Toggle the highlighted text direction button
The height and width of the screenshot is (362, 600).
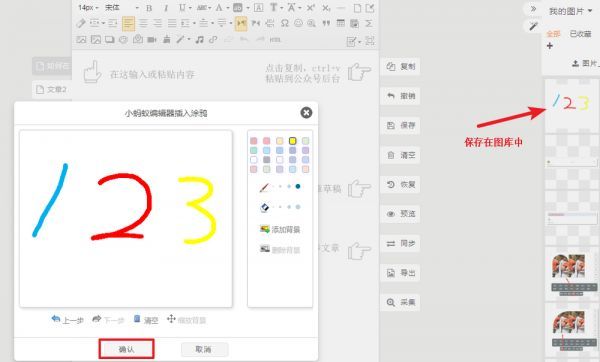241,24
